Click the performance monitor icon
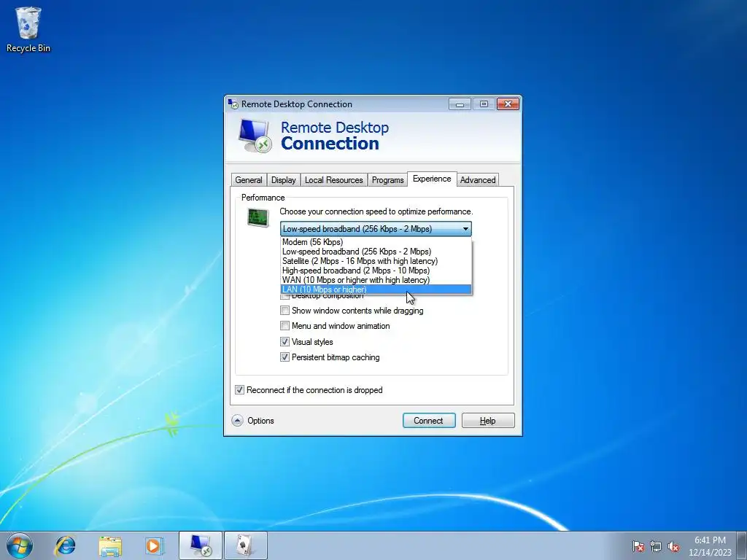This screenshot has height=560, width=747. [x=258, y=217]
